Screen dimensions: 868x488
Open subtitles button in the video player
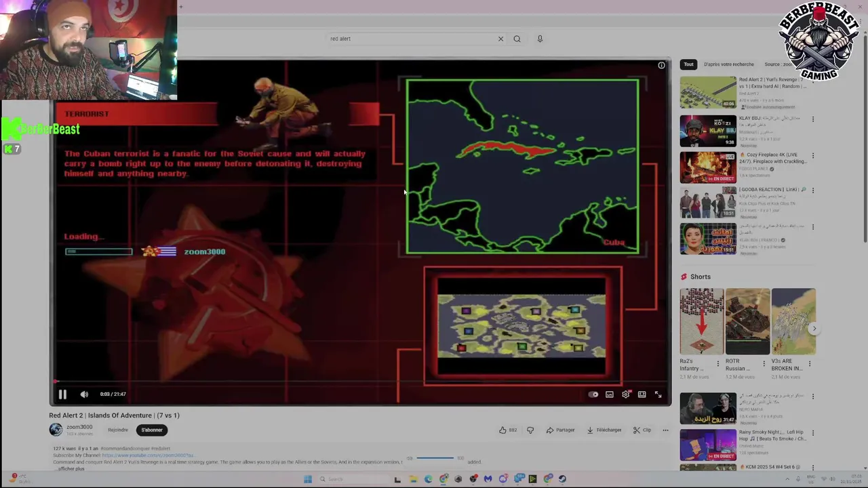(x=610, y=394)
